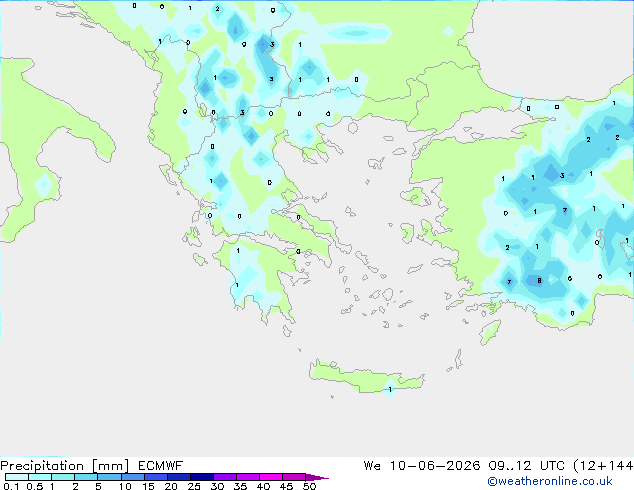The height and width of the screenshot is (490, 634).
Task: Select the 30–35 mm purple legend swatch
Action: pyautogui.click(x=225, y=477)
